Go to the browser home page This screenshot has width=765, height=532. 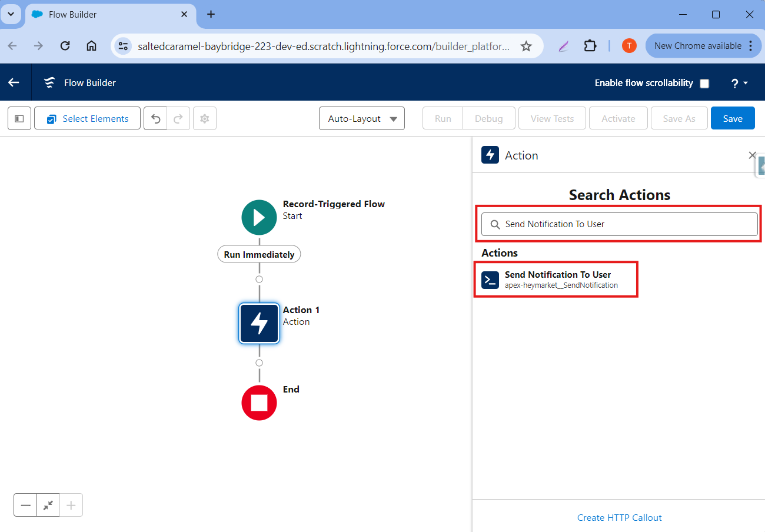(91, 46)
